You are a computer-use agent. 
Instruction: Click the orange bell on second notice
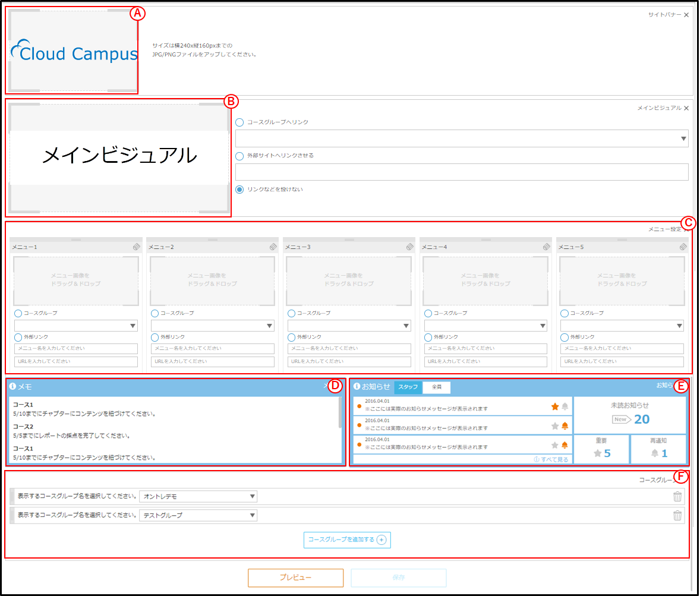coord(565,425)
